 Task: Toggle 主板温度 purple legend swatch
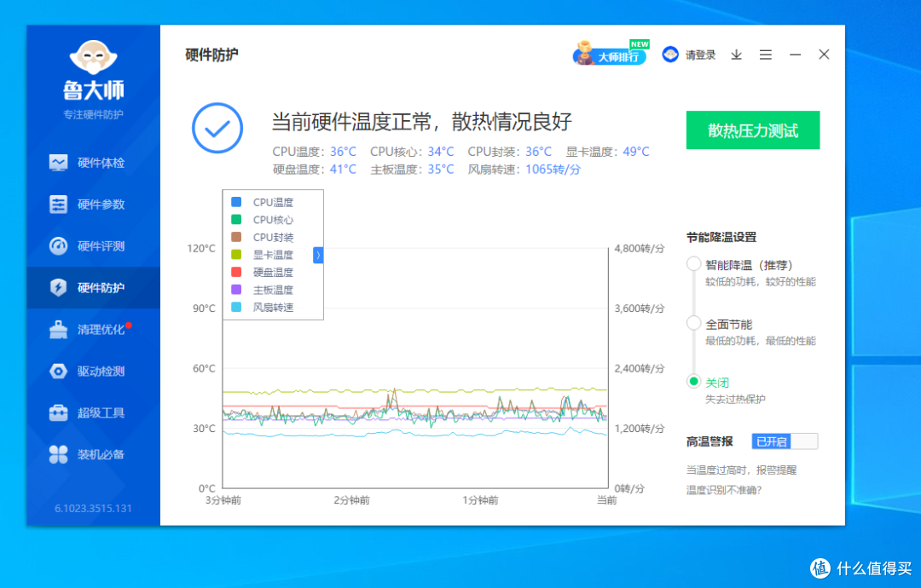pos(236,289)
